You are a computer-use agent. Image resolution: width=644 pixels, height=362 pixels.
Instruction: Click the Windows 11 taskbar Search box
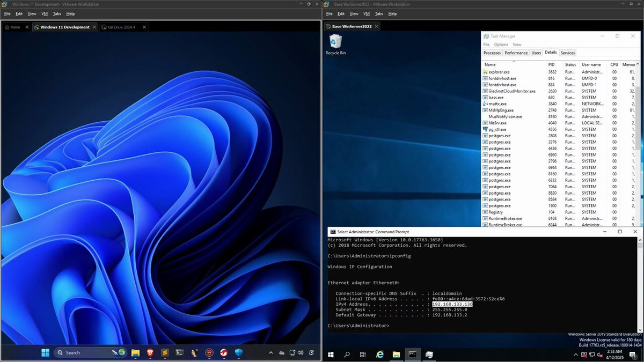(91, 352)
